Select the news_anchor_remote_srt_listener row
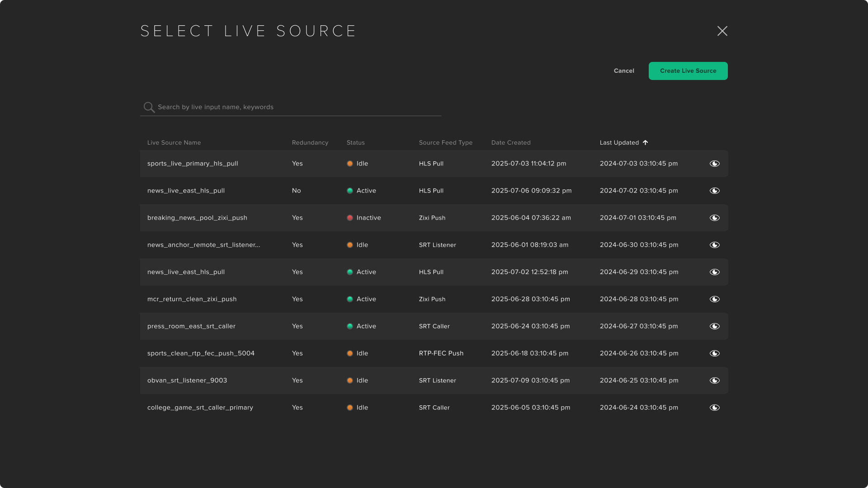The height and width of the screenshot is (488, 868). pyautogui.click(x=203, y=245)
